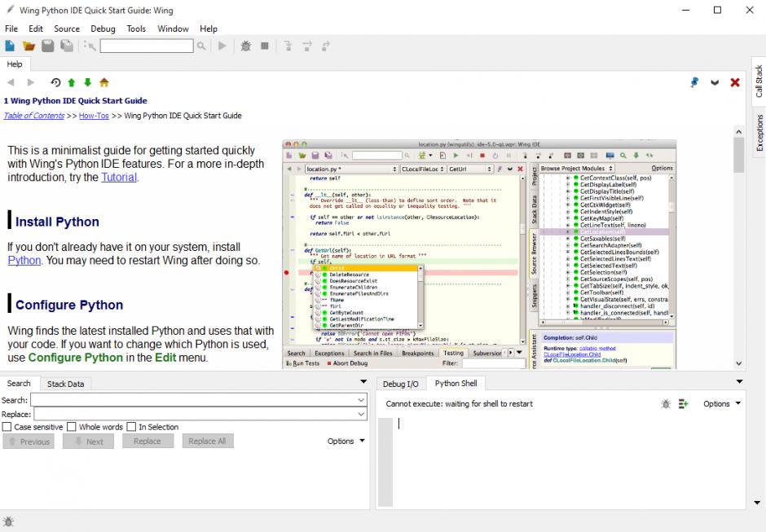This screenshot has height=532, width=766.
Task: Switch to the Stack Data tab
Action: (x=65, y=384)
